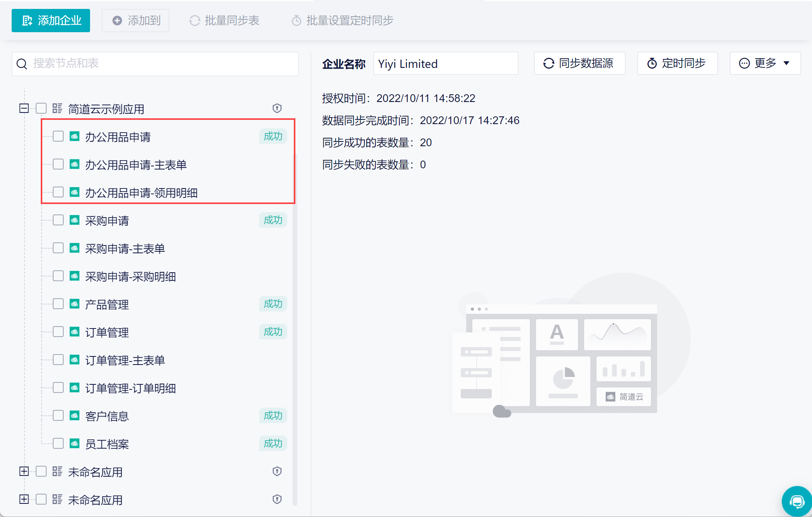Viewport: 812px width, 517px height.
Task: Click the chat support icon
Action: pyautogui.click(x=796, y=501)
